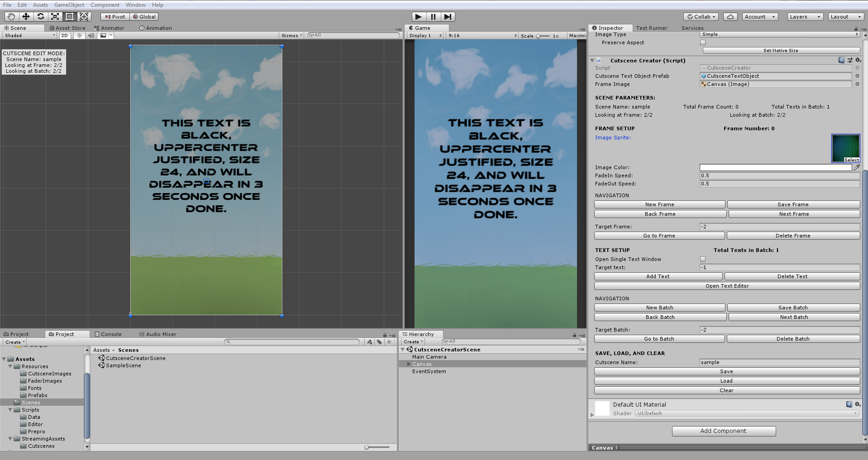Select SampleScene asset
The image size is (868, 460).
[120, 365]
